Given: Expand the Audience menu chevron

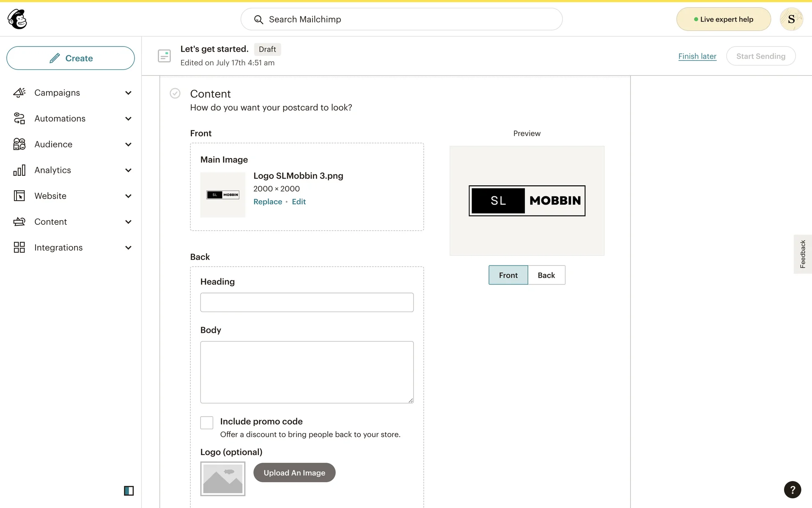Looking at the screenshot, I should click(x=128, y=144).
